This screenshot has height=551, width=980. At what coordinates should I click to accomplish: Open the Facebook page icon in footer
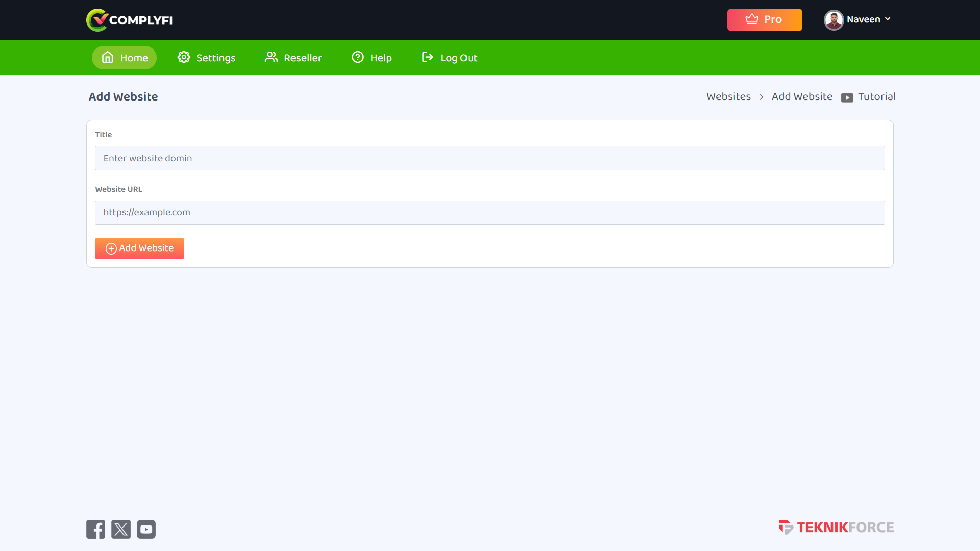point(95,530)
